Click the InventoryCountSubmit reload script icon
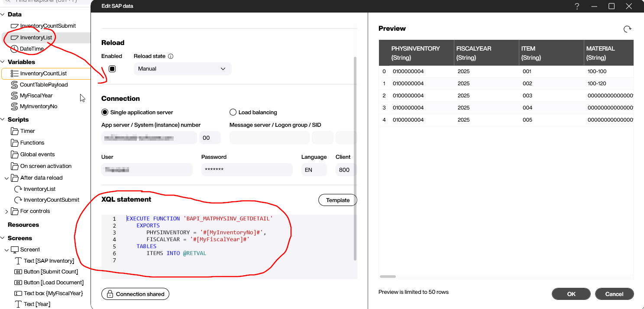Screen dimensions: 644x309 pyautogui.click(x=18, y=200)
